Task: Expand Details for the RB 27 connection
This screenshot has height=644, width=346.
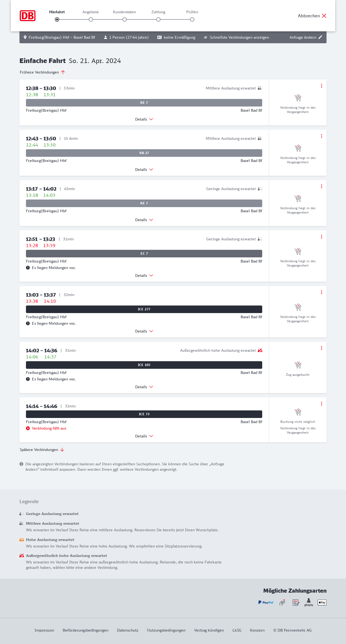Action: pos(144,170)
